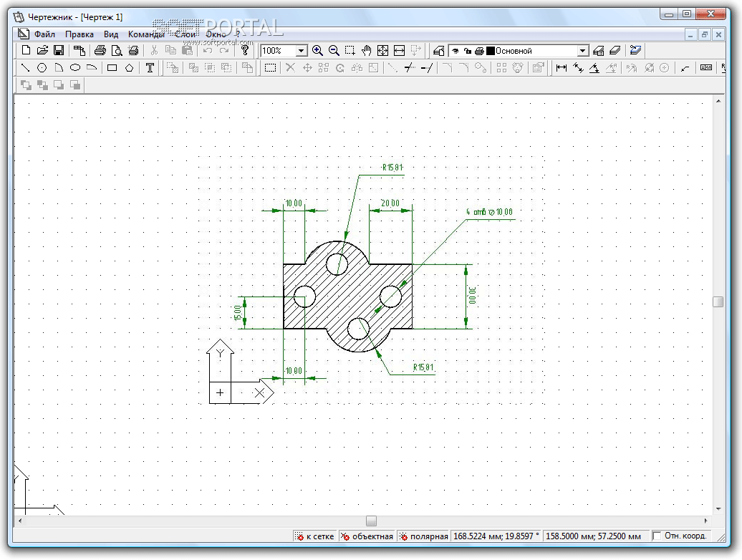Zoom in with magnifier plus
The image size is (742, 560).
tap(317, 50)
